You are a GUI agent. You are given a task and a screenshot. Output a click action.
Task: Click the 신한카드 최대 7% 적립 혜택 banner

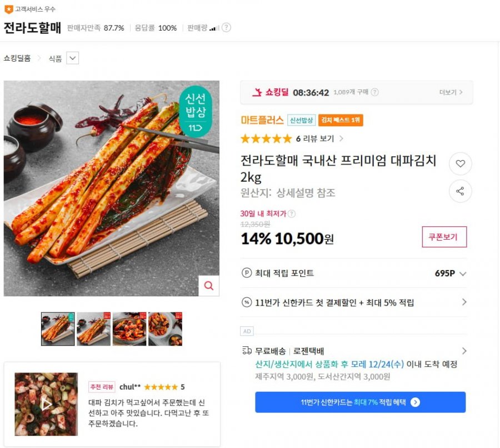tap(360, 402)
